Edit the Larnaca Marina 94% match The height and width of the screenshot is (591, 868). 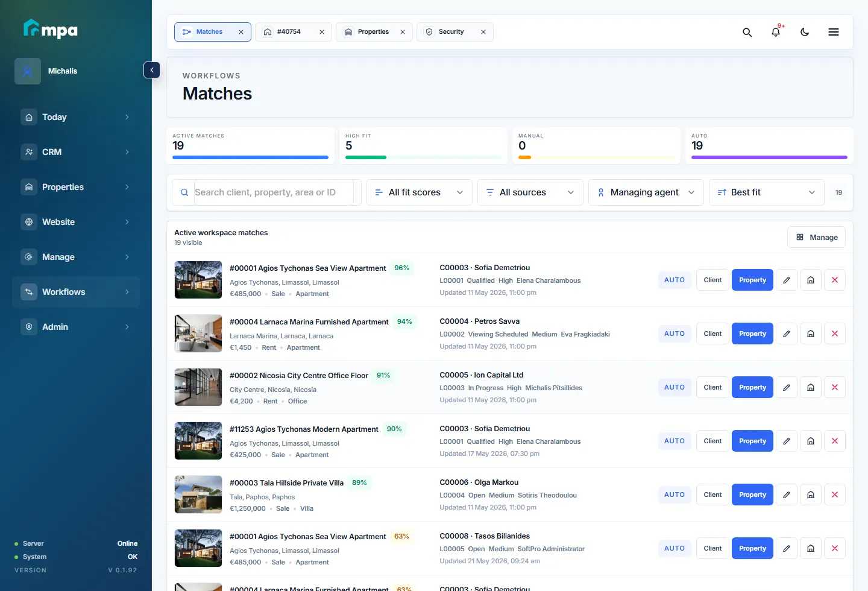pos(787,333)
